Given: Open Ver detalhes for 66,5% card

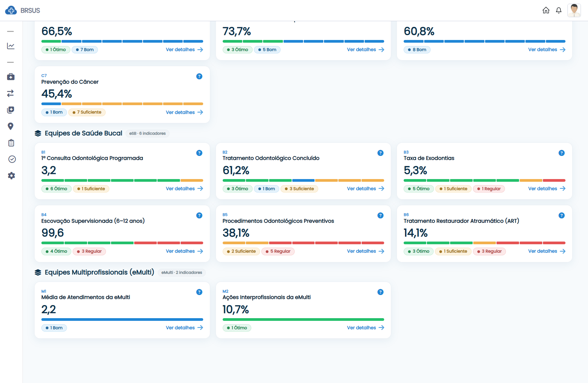Looking at the screenshot, I should coord(184,49).
